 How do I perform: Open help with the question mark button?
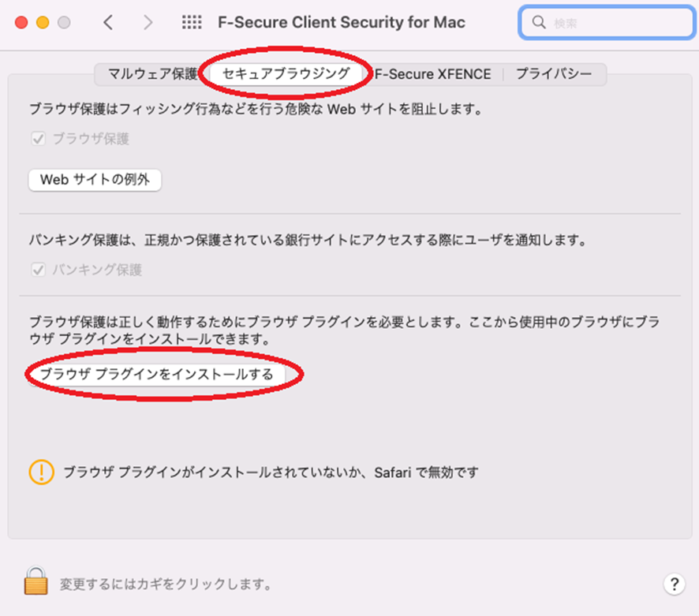coord(674,584)
